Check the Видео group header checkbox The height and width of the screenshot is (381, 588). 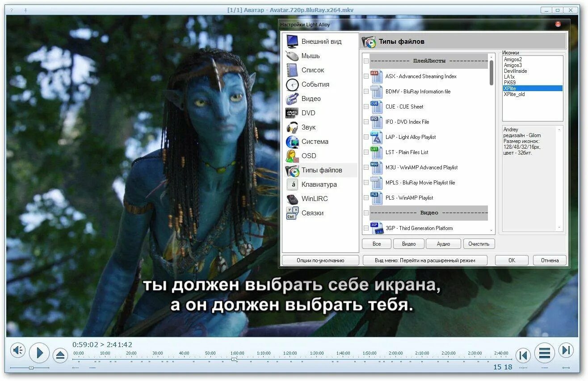[x=366, y=213]
